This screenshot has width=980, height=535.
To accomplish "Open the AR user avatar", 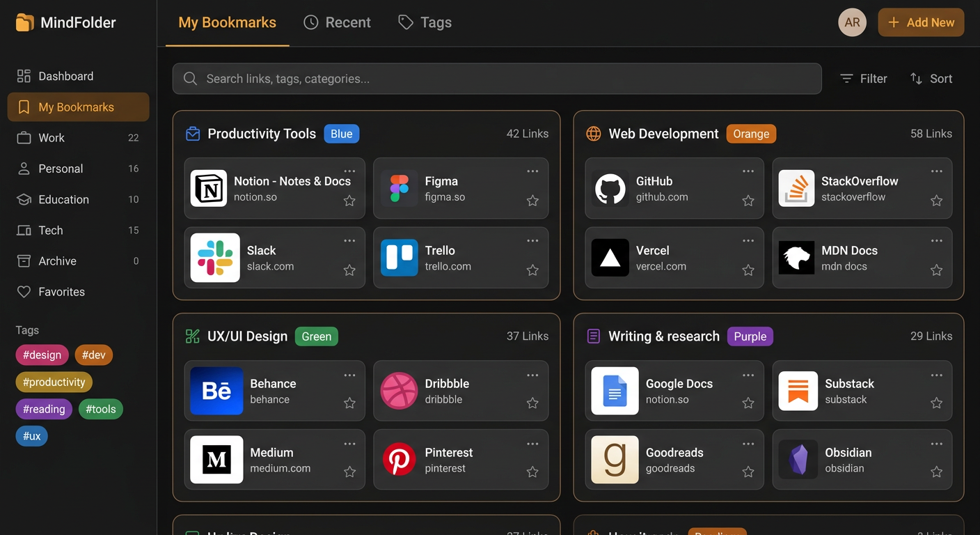I will tap(853, 22).
